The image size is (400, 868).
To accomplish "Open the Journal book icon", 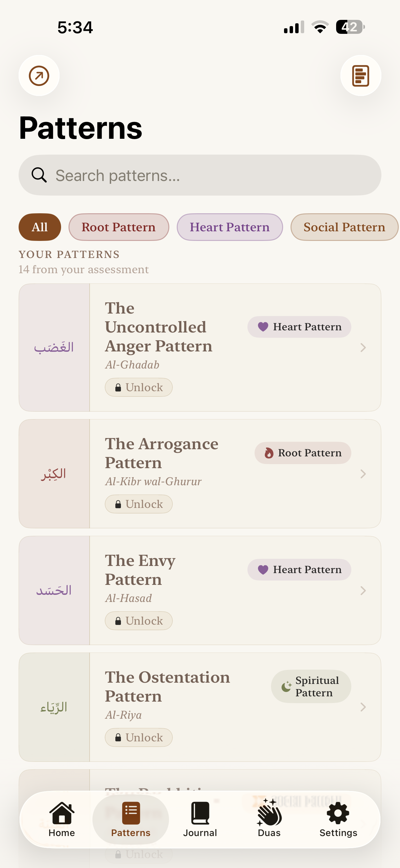I will (200, 813).
